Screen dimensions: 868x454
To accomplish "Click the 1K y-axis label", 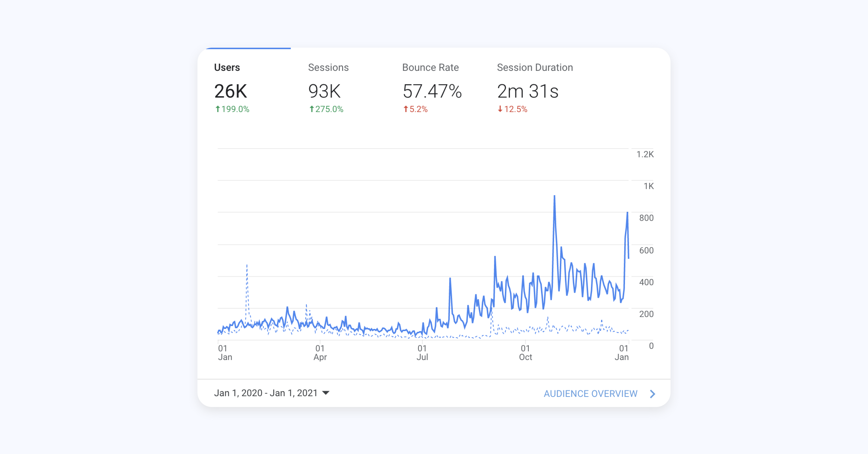I will [648, 186].
